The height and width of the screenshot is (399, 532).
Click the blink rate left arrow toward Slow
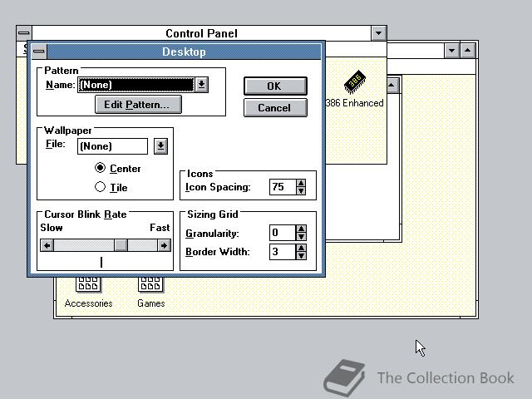click(x=47, y=245)
